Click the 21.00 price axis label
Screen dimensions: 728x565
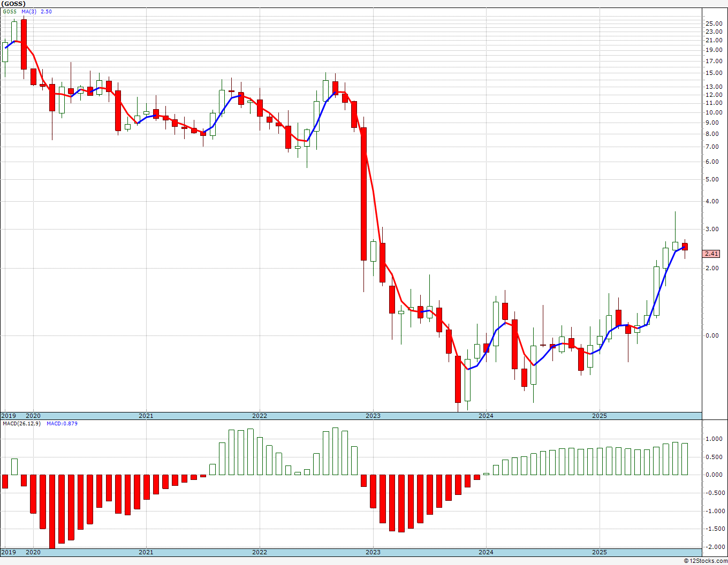click(714, 40)
